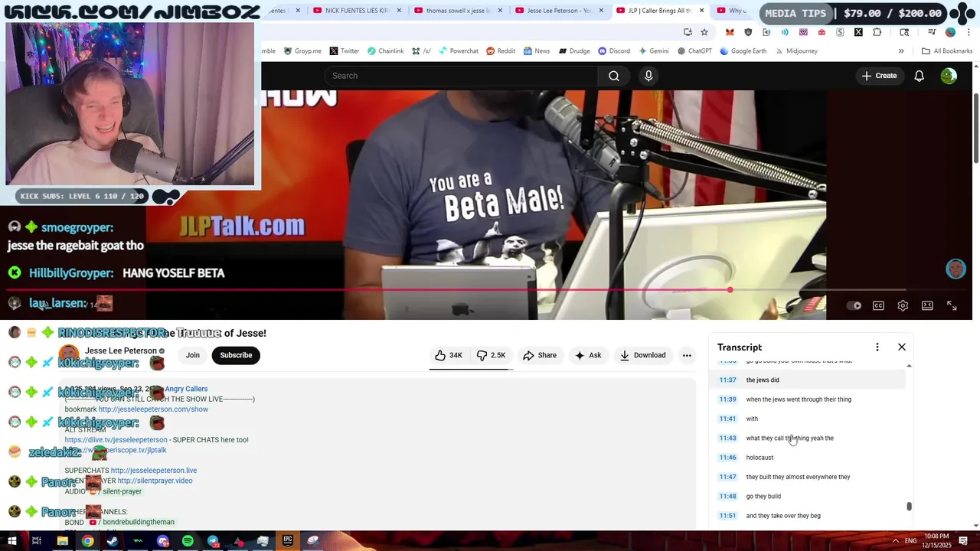Close the Transcript panel

(902, 347)
